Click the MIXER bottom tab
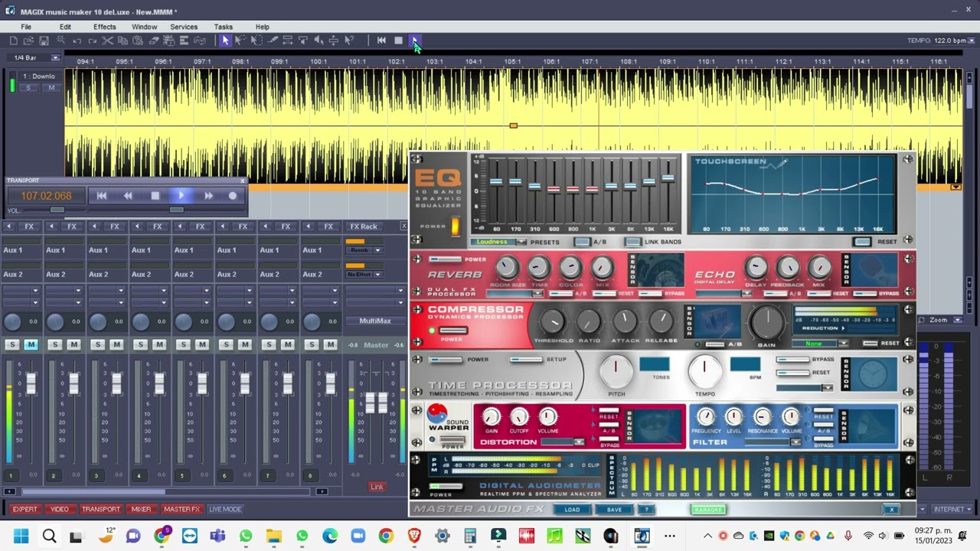This screenshot has width=980, height=551. click(141, 510)
